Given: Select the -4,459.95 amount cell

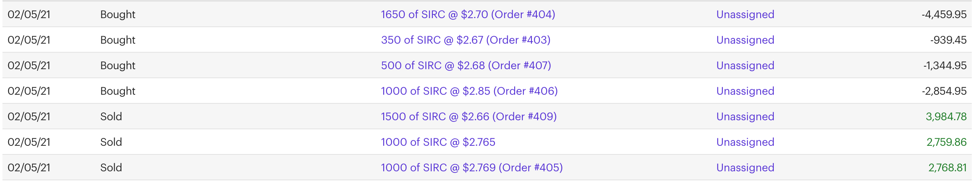Looking at the screenshot, I should coord(944,14).
